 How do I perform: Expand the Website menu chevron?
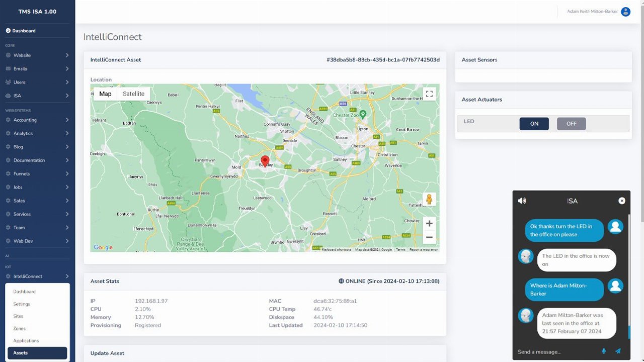click(x=67, y=55)
